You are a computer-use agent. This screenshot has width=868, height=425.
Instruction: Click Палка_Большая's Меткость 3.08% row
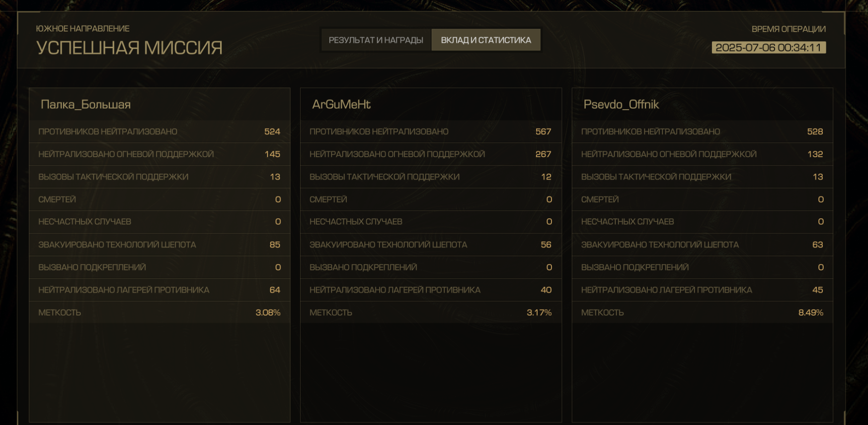coord(159,312)
